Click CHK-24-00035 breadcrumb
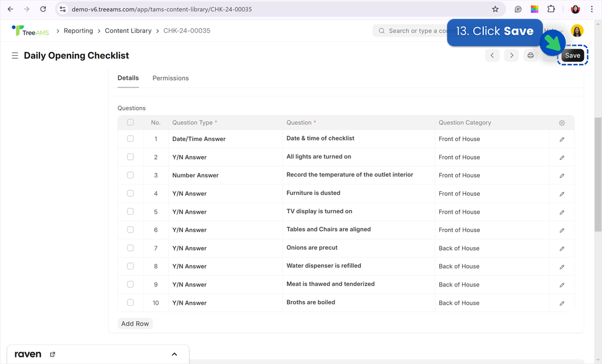The height and width of the screenshot is (364, 602). pos(187,31)
